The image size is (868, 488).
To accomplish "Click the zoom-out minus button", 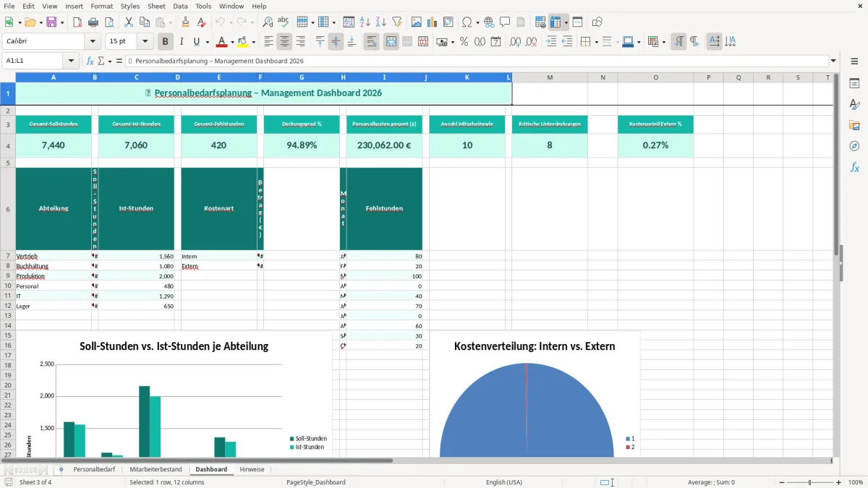I will click(x=782, y=482).
